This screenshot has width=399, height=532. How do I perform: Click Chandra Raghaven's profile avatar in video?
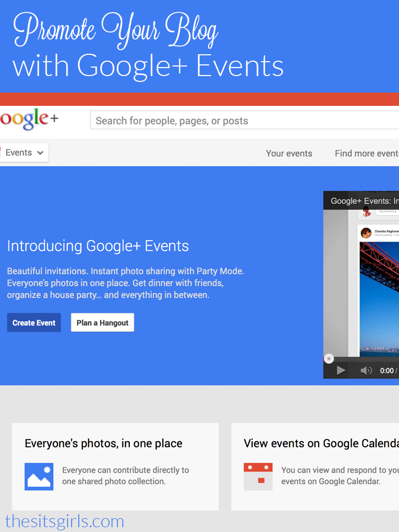click(366, 233)
